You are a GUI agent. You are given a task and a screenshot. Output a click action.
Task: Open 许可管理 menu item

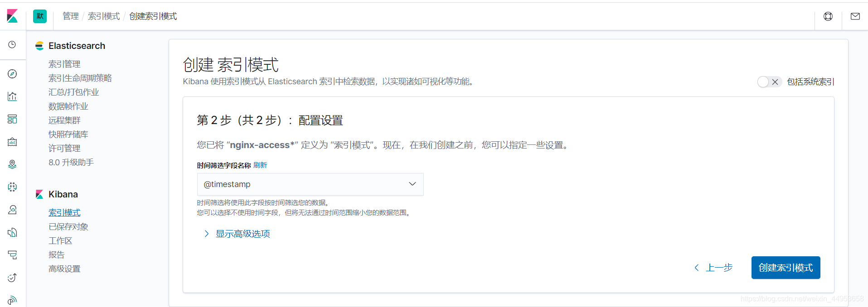[x=64, y=149]
